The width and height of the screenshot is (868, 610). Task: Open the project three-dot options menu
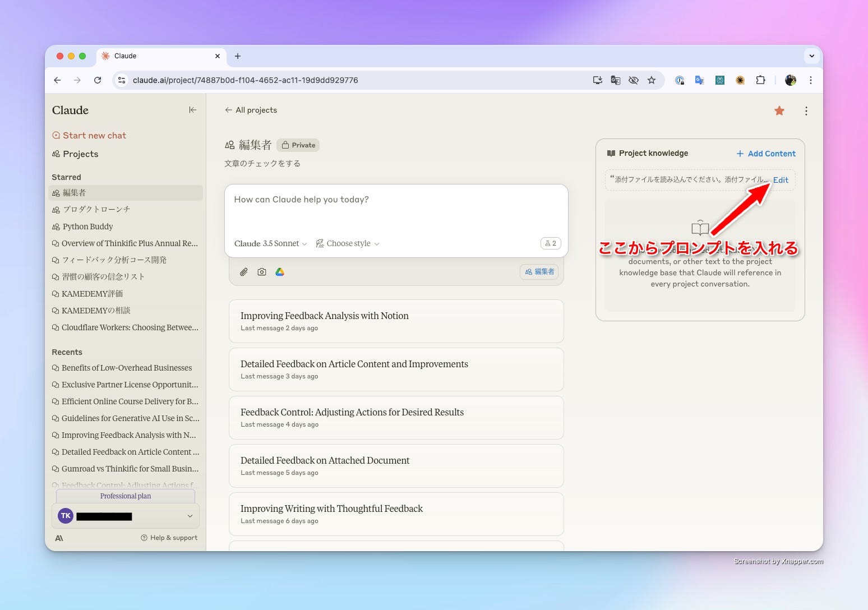coord(806,111)
